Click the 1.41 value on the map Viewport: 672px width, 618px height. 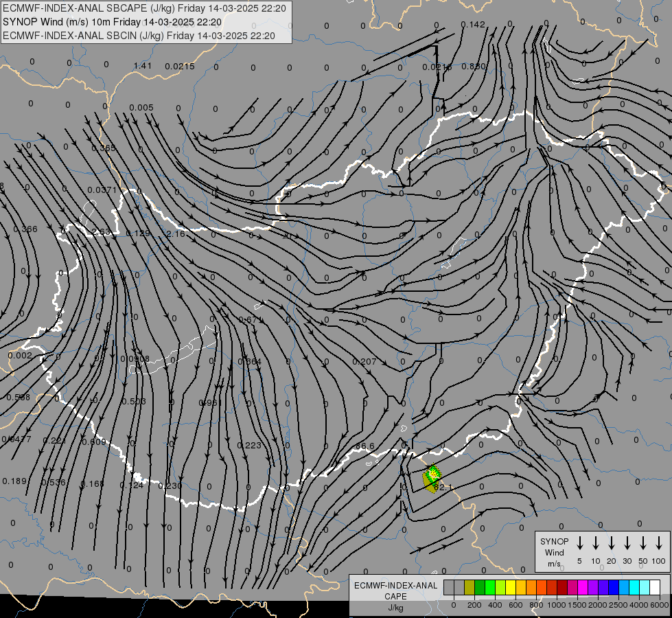coord(142,66)
